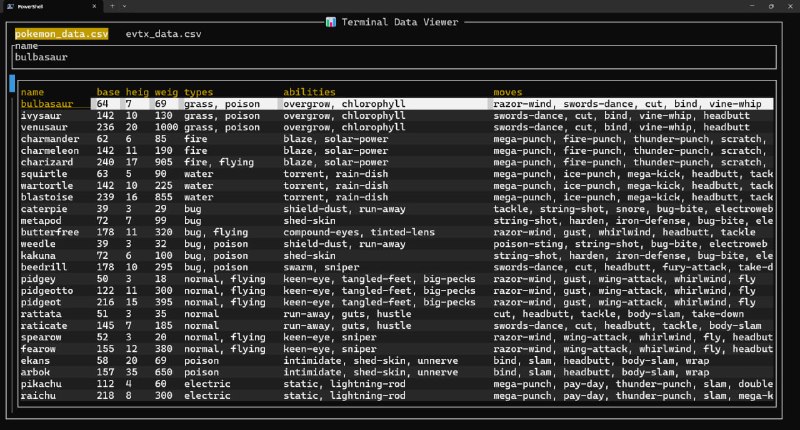Image resolution: width=800 pixels, height=430 pixels.
Task: Open a new terminal tab with plus
Action: point(112,6)
